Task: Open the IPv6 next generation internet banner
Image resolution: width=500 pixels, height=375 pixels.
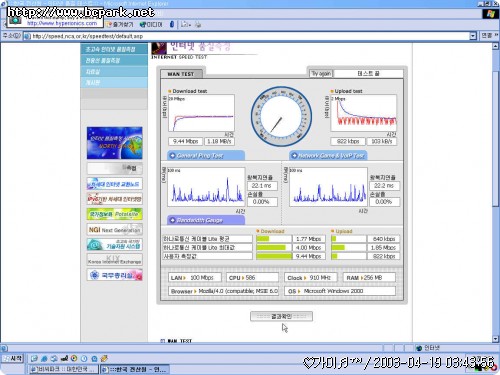Action: click(114, 199)
